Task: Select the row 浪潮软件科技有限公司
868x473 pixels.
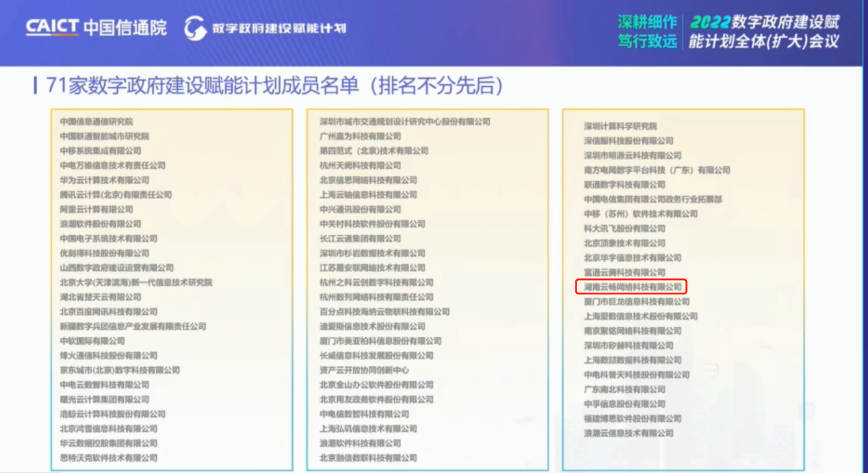Action: [360, 443]
